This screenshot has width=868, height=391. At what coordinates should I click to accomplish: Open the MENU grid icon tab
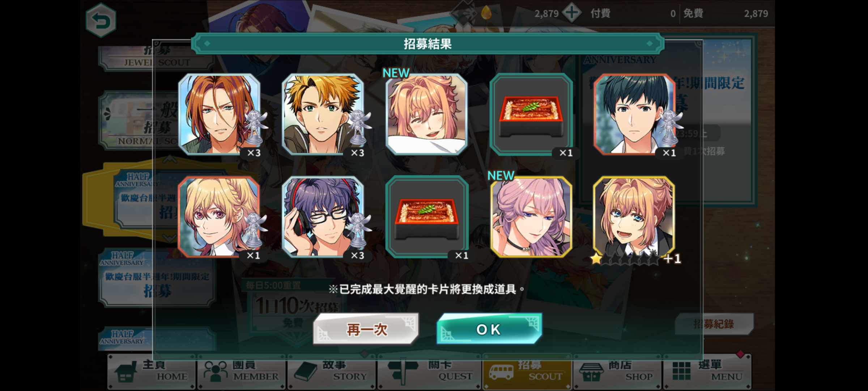coord(707,372)
